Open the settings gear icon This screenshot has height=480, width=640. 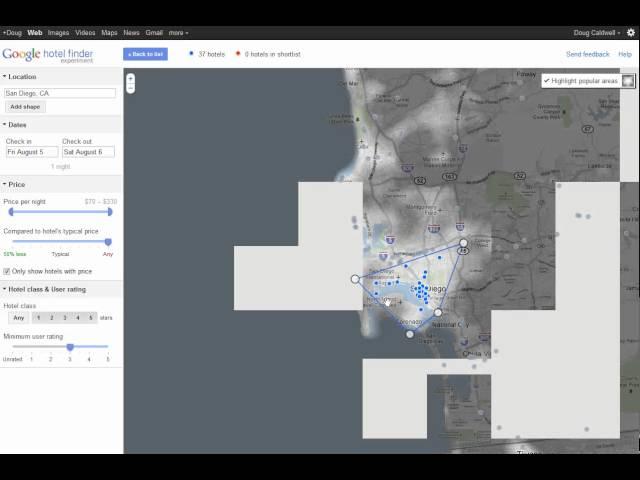click(x=631, y=33)
